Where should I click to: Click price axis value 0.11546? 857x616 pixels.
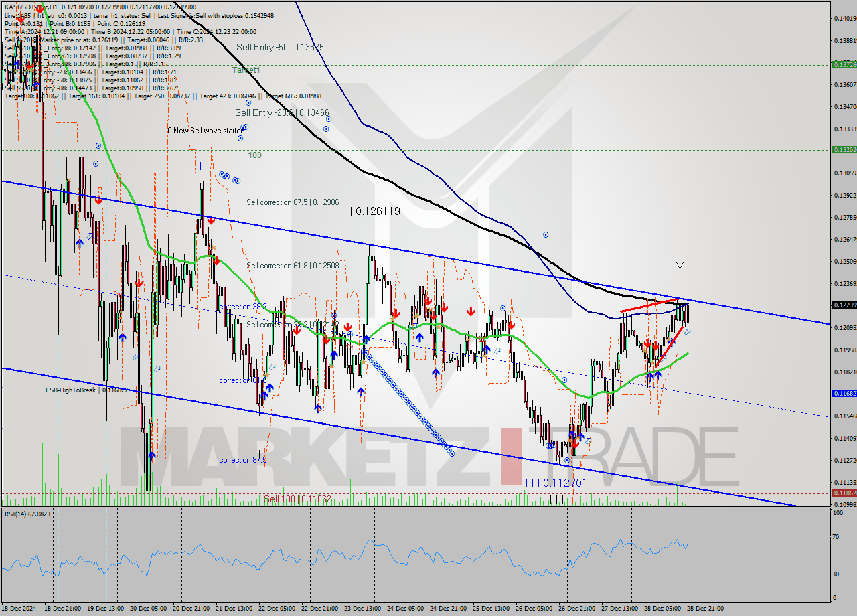pos(844,416)
